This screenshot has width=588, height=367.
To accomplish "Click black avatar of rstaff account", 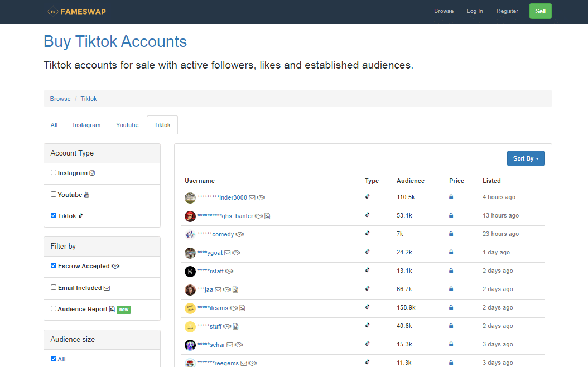I will [x=190, y=271].
